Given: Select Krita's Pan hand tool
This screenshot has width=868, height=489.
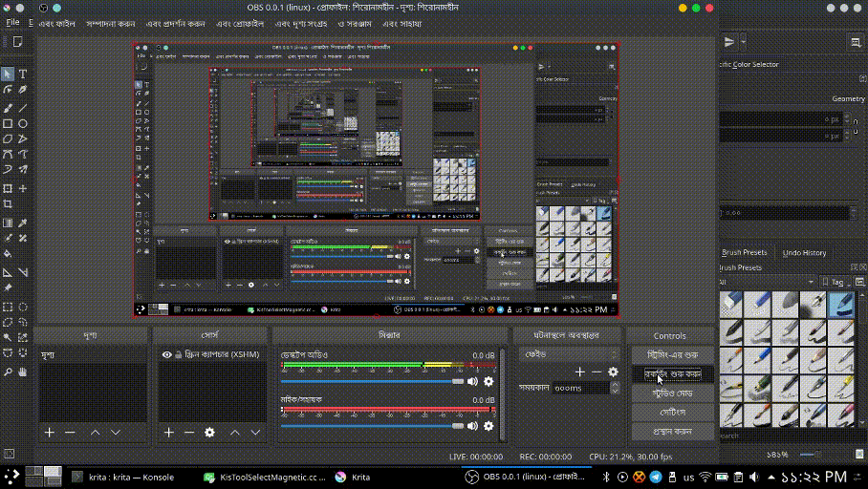Looking at the screenshot, I should click(23, 372).
